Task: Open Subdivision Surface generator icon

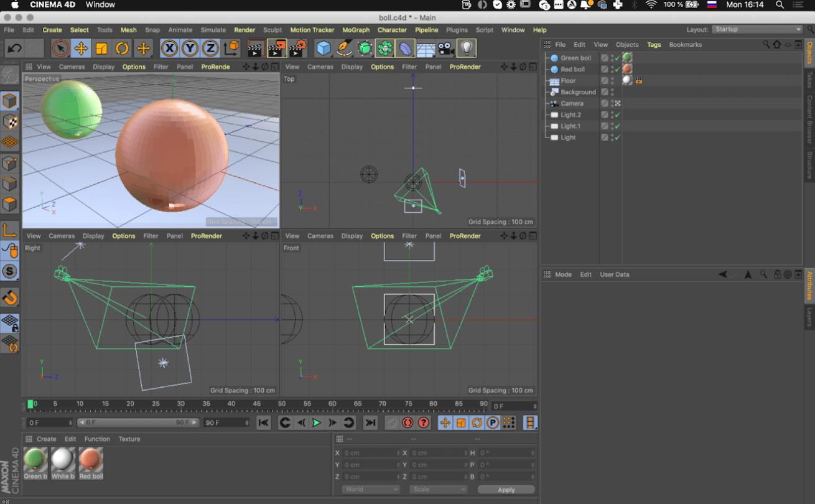Action: tap(365, 48)
